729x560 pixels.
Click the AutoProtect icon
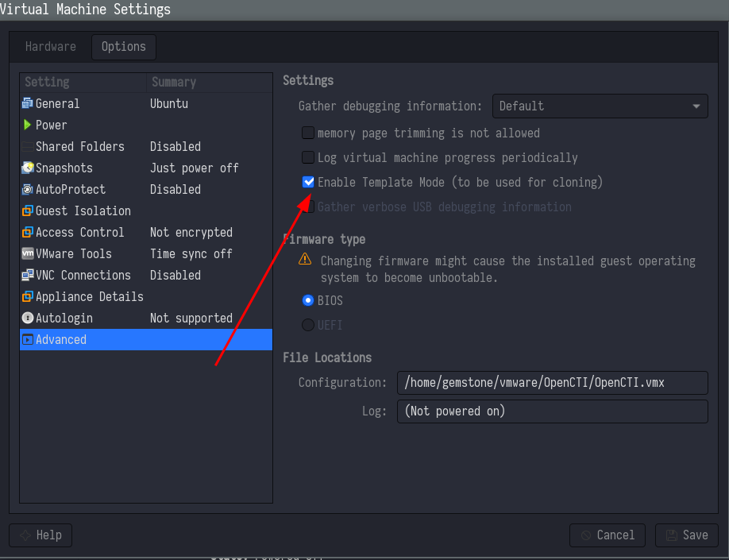click(28, 189)
